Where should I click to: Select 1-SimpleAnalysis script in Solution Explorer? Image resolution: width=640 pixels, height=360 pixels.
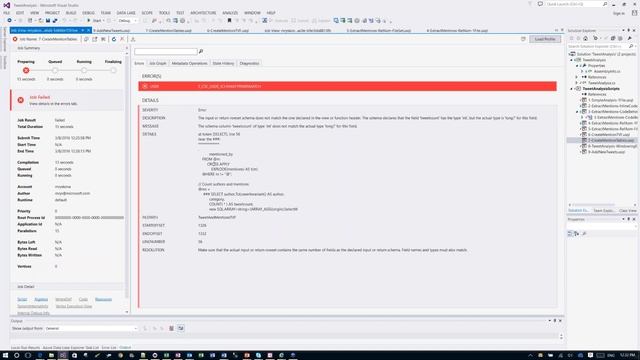pos(611,100)
